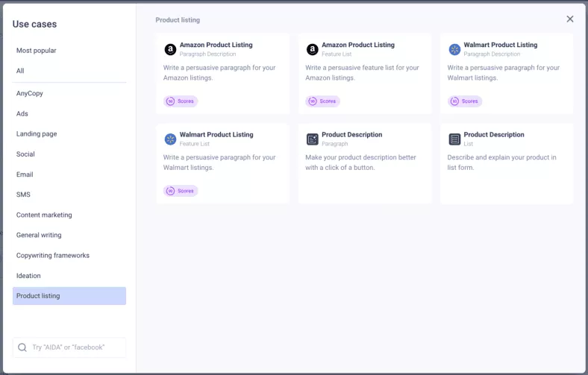Click 'Write a persuasive feature list' description text
Image resolution: width=588 pixels, height=375 pixels.
[362, 72]
